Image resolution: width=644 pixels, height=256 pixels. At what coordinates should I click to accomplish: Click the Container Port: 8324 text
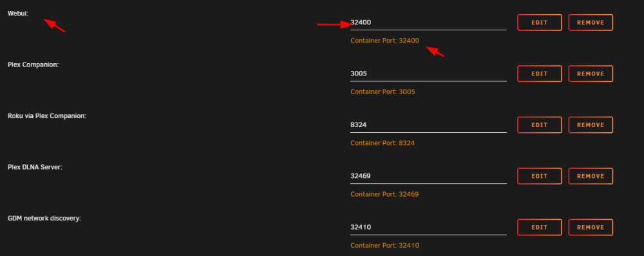click(383, 143)
